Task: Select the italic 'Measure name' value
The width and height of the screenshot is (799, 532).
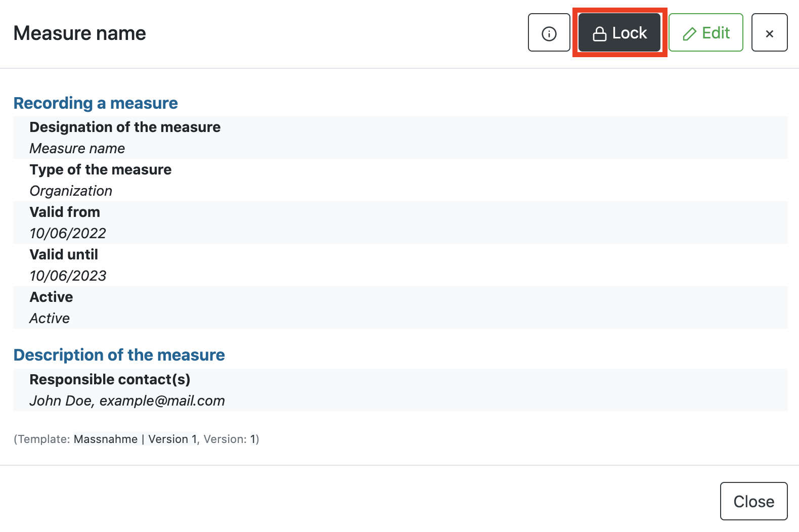Action: 77,148
